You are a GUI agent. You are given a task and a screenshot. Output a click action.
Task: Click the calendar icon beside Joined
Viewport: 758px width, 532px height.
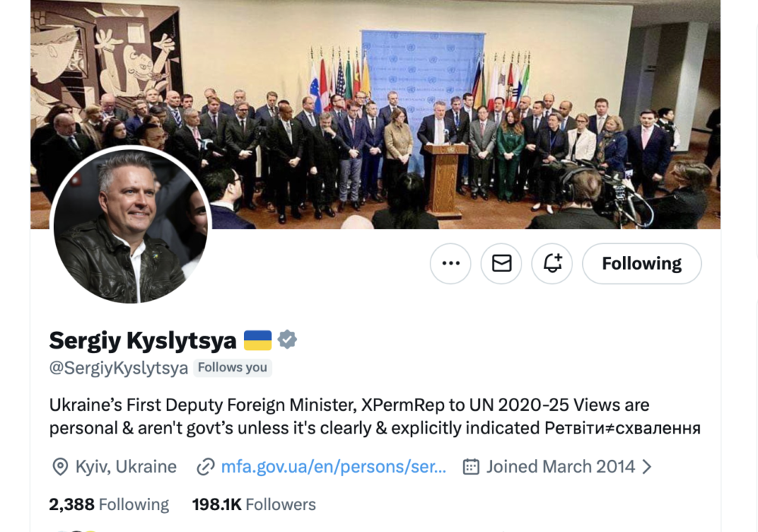pos(471,467)
